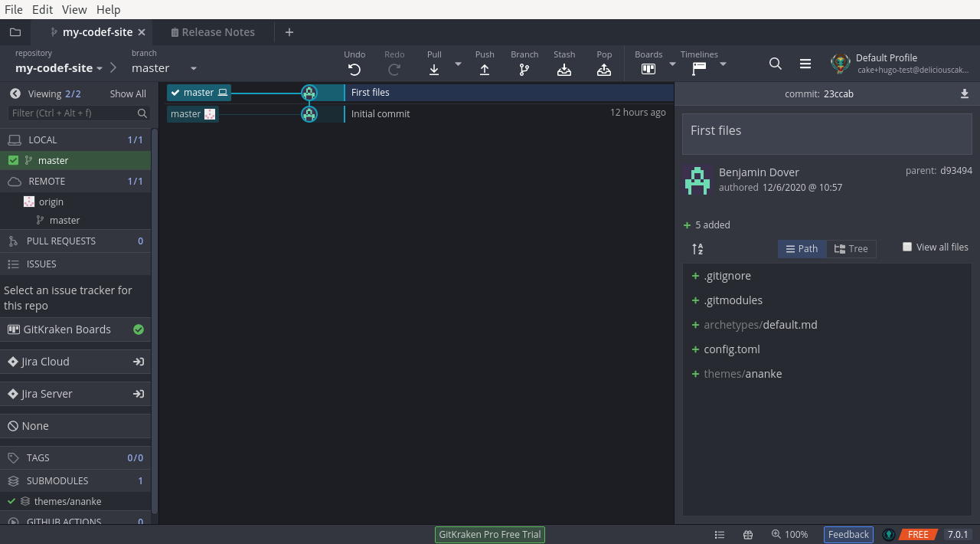Open the search magnifier in toolbar

click(776, 64)
